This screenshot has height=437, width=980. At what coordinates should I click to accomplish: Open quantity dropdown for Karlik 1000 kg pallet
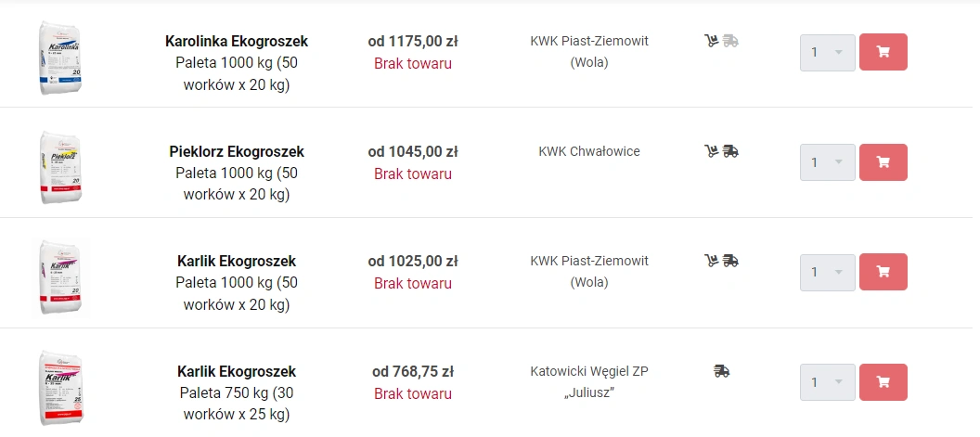coord(827,272)
